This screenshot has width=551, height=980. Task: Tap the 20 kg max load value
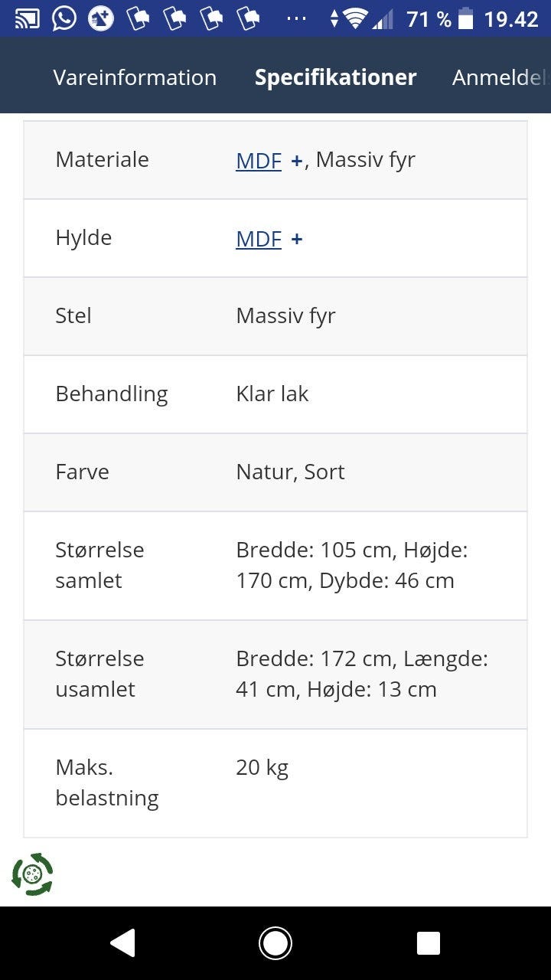coord(262,767)
